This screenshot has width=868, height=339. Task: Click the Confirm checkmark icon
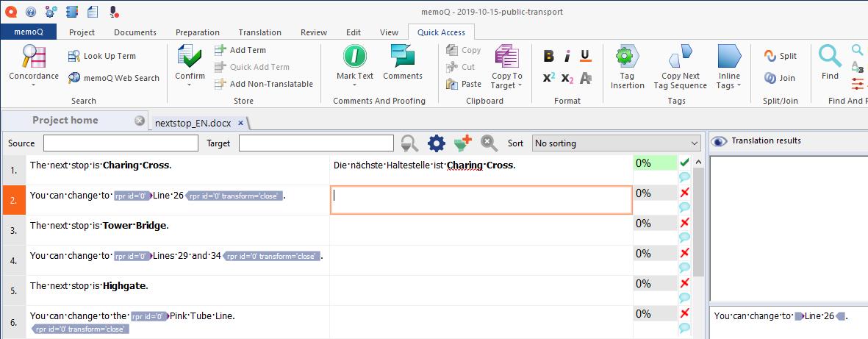[190, 57]
